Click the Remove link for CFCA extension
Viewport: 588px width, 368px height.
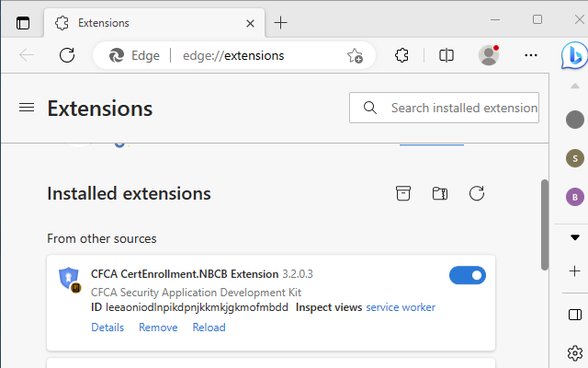click(x=158, y=328)
